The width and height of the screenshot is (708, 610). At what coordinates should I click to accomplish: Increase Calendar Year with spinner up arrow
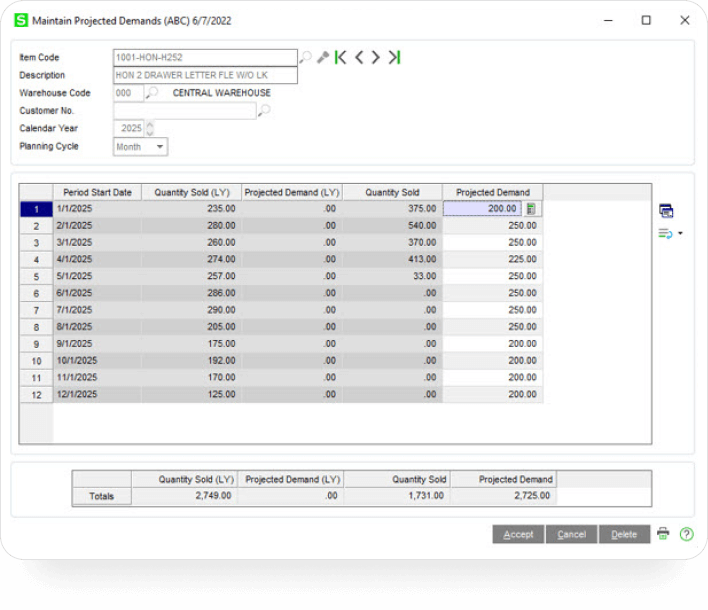coord(150,124)
